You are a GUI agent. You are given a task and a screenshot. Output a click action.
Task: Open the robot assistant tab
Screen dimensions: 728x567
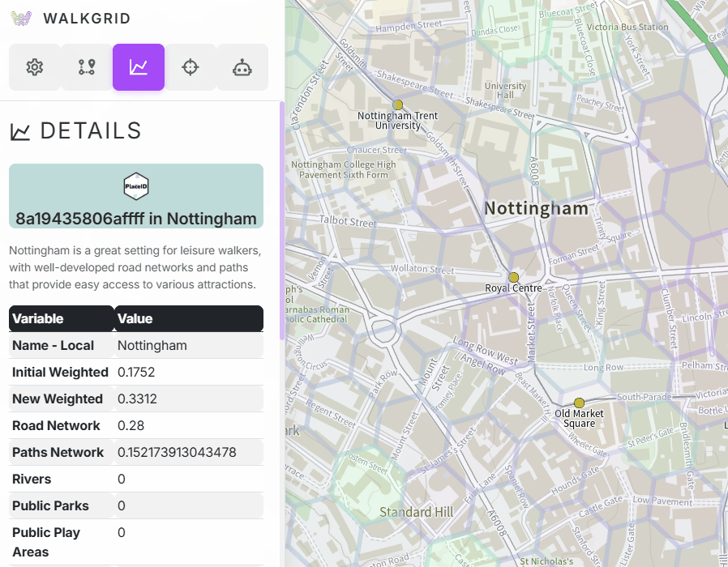pyautogui.click(x=242, y=67)
